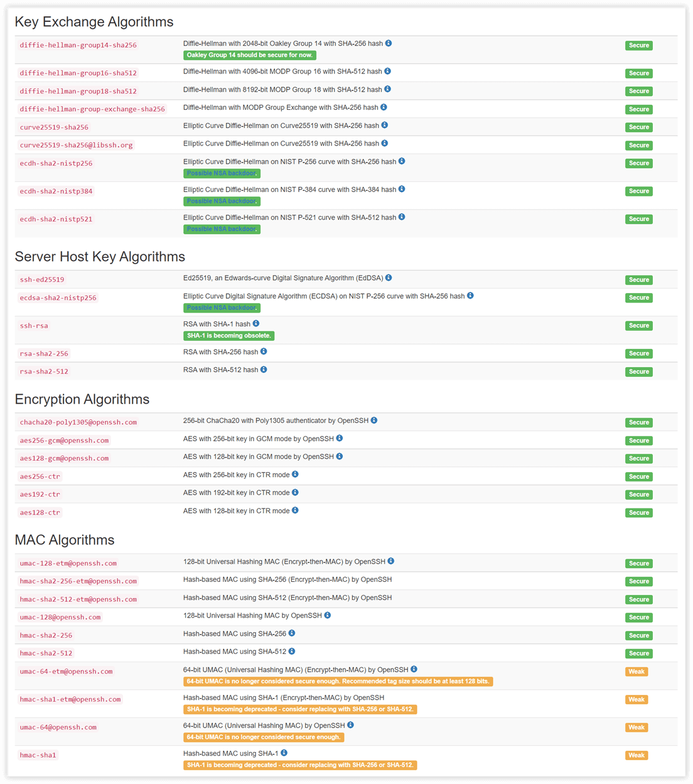This screenshot has height=784, width=693.
Task: Click 'SHA-1 is becoming obsolete' note
Action: [228, 336]
